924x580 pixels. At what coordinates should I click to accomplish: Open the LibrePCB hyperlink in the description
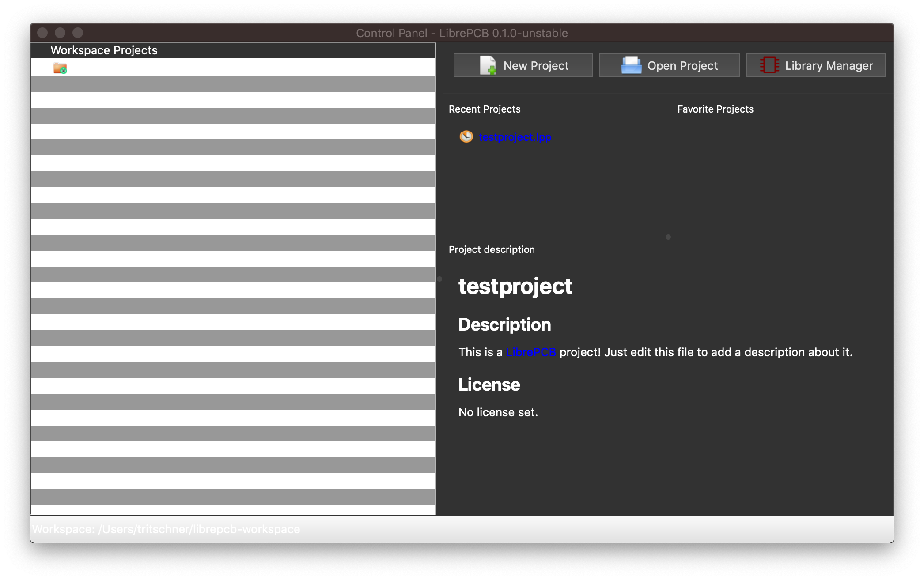[531, 352]
